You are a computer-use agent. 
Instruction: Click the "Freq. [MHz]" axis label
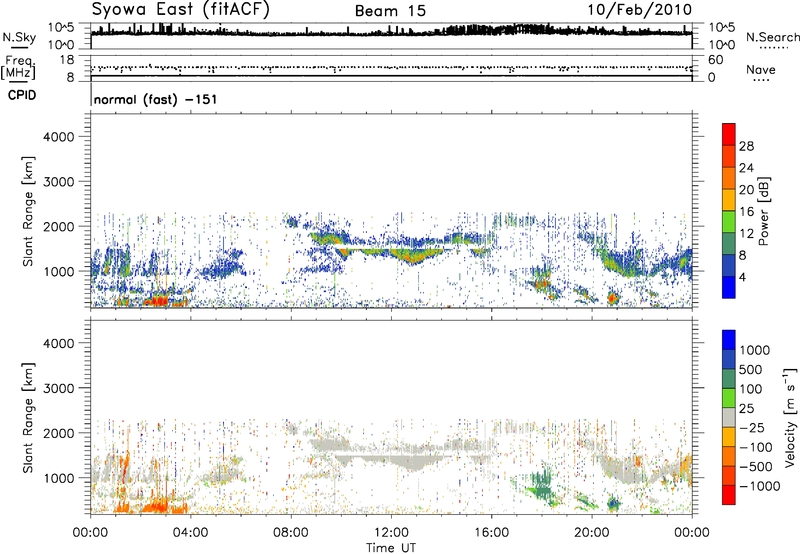(18, 68)
